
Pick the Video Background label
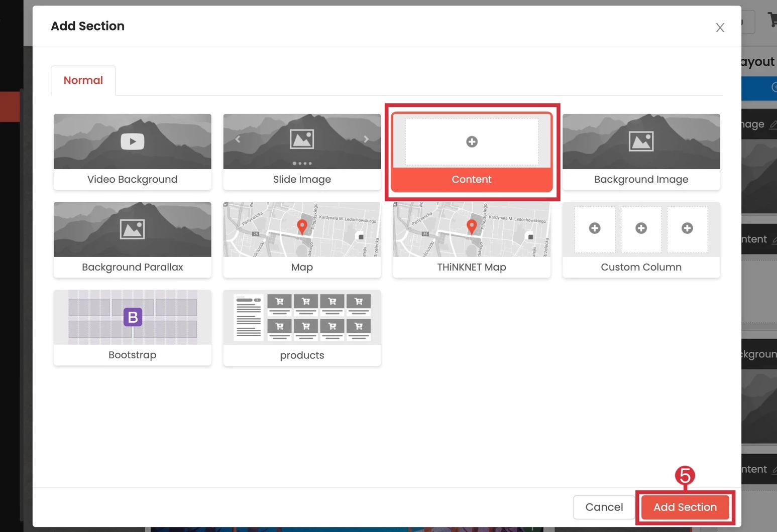tap(133, 179)
